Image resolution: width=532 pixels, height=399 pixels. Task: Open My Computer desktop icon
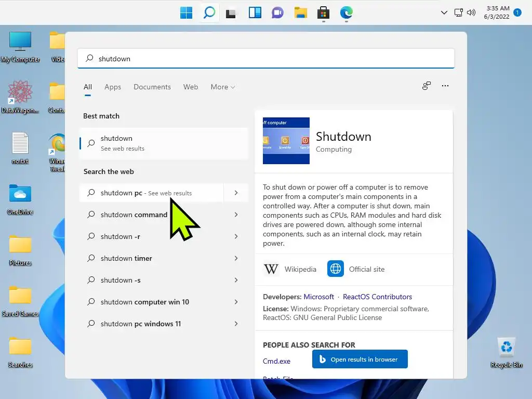coord(20,47)
